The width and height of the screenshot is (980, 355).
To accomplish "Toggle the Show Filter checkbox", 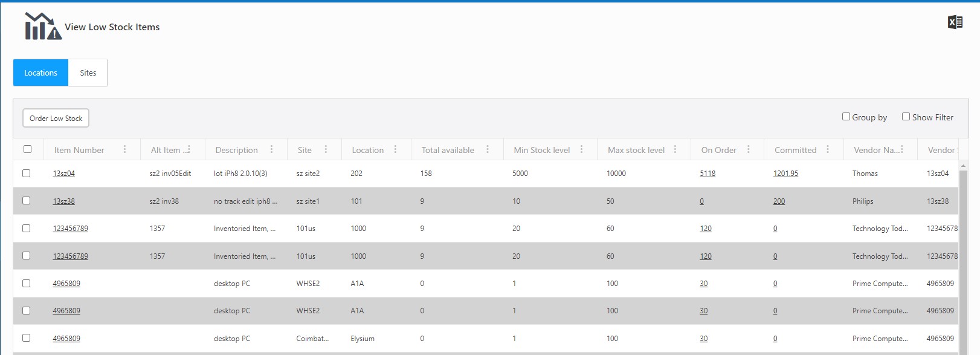I will tap(906, 117).
